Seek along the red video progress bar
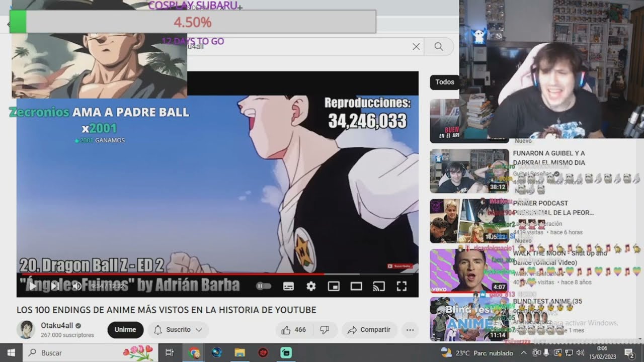 [217, 275]
